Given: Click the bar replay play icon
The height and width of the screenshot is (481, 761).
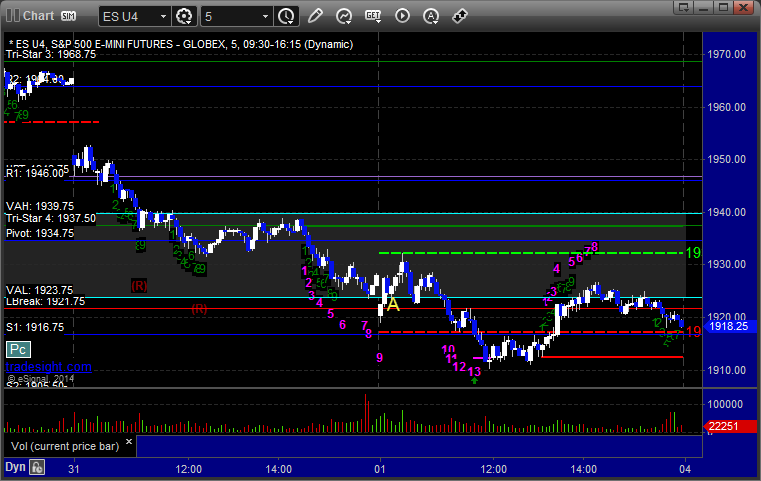Looking at the screenshot, I should pos(402,16).
